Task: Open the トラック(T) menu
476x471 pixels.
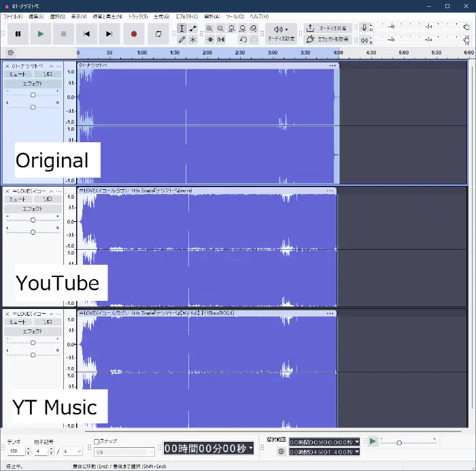Action: point(138,16)
